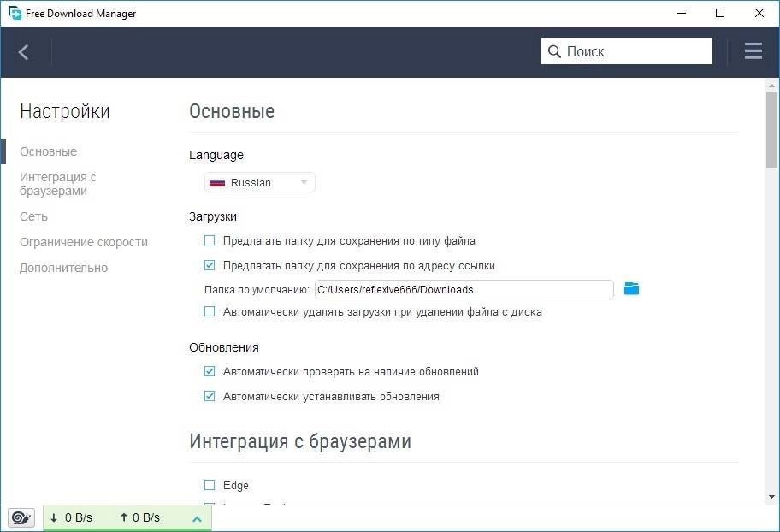Image resolution: width=780 pixels, height=532 pixels.
Task: Go back using the left arrow icon
Action: pyautogui.click(x=23, y=52)
